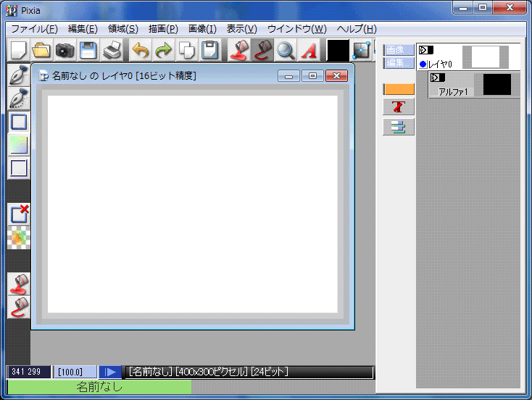The width and height of the screenshot is (532, 400).
Task: Select the top pen tool in left toolbox
Action: click(x=19, y=75)
